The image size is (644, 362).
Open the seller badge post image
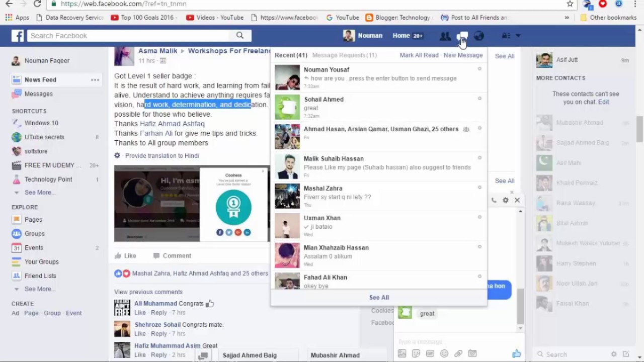click(192, 204)
